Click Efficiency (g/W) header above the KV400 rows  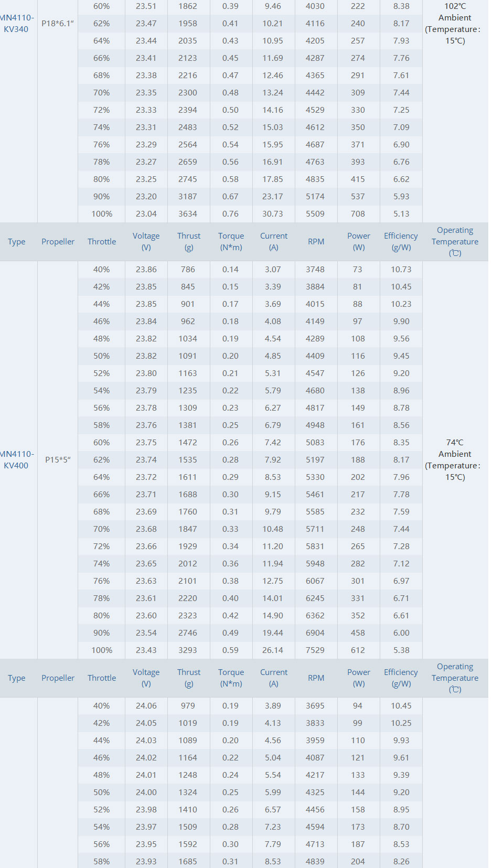pos(401,242)
